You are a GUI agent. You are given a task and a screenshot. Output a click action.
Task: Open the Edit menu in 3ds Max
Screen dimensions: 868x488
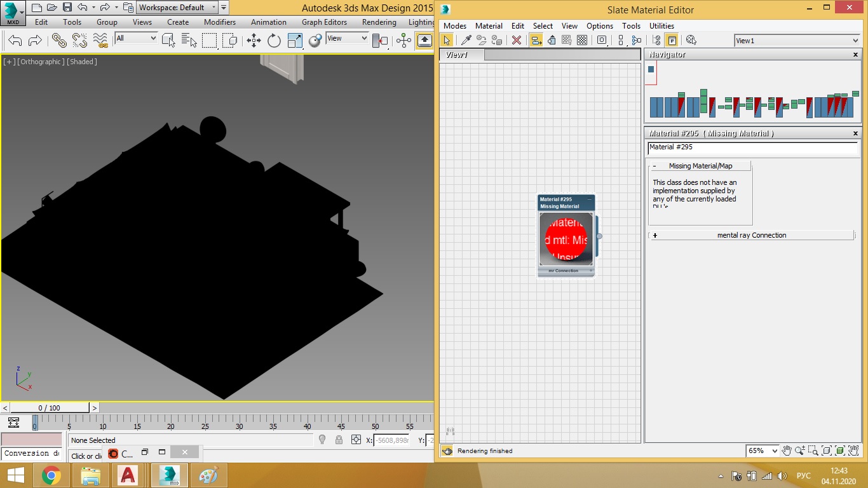pos(41,22)
